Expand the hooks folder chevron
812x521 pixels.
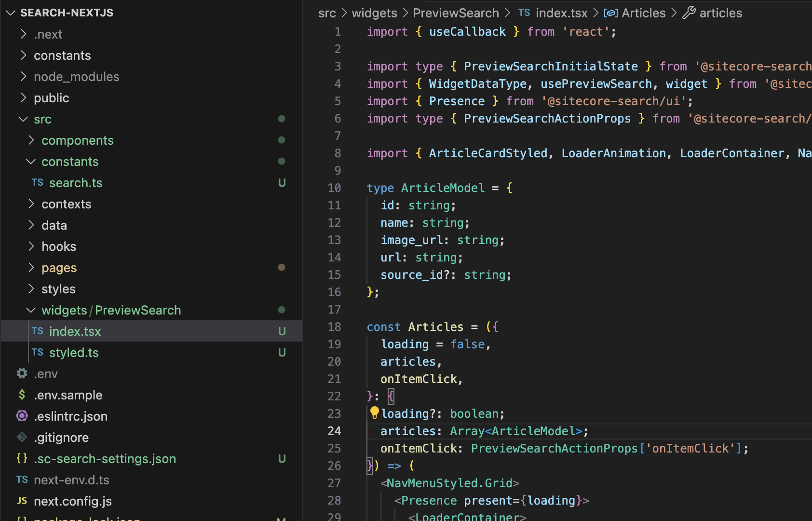pyautogui.click(x=31, y=247)
